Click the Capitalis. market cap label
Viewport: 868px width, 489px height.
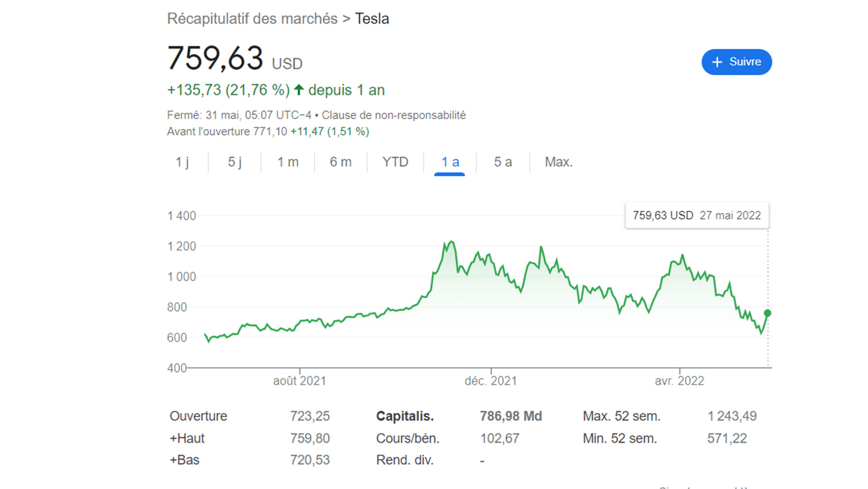pos(405,416)
